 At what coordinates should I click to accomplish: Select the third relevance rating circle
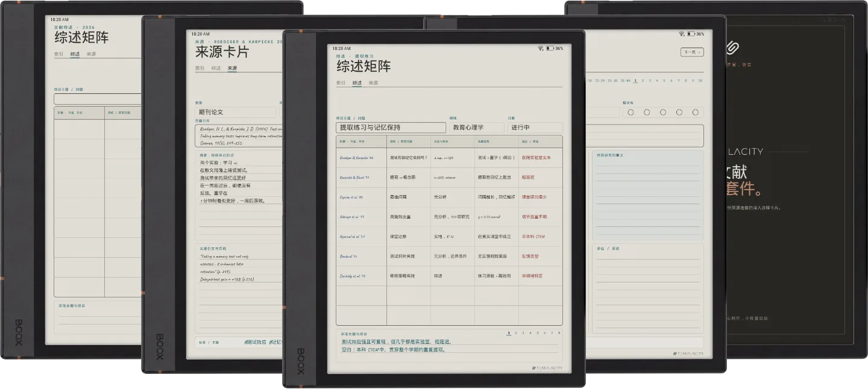tap(663, 112)
